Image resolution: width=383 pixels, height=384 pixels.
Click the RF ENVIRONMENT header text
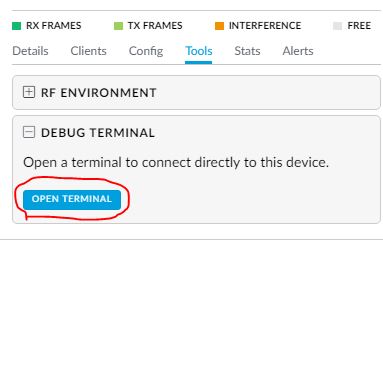99,93
